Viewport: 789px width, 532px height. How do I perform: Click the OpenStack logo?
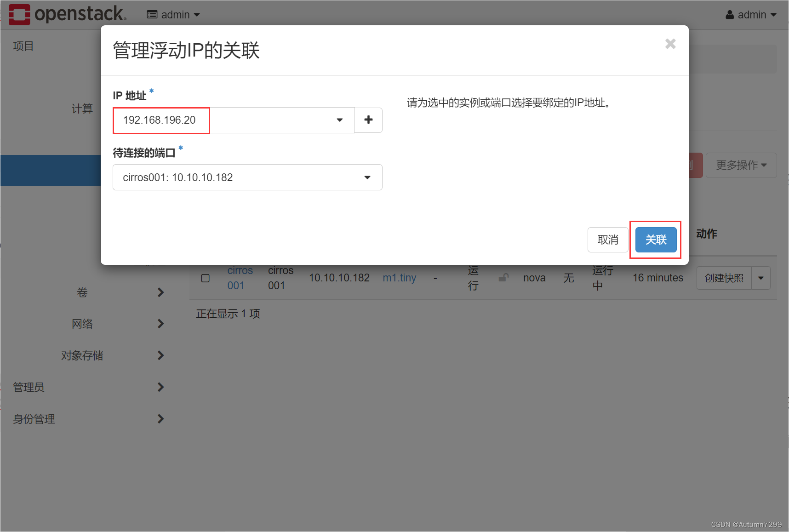[67, 14]
